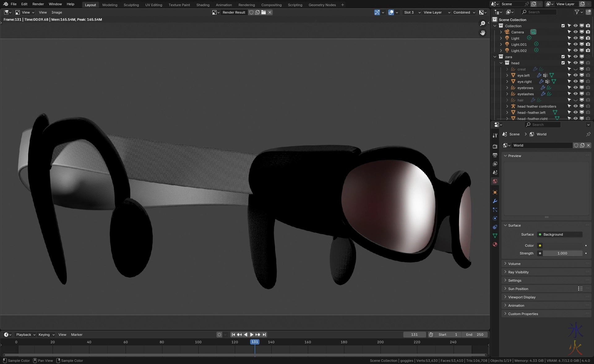Screen dimensions: 594x364
Task: Switch to the Shading workspace tab
Action: 203,5
